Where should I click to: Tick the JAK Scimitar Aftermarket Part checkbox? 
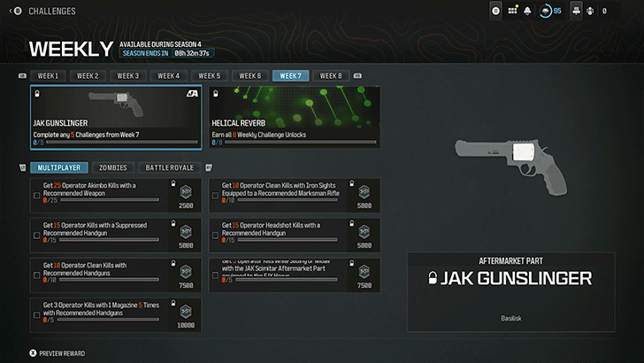pos(215,275)
